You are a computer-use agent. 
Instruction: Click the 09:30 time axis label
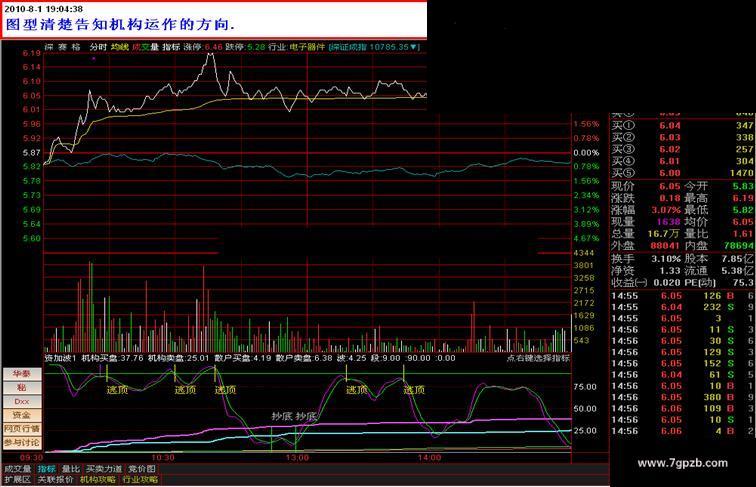tap(31, 457)
